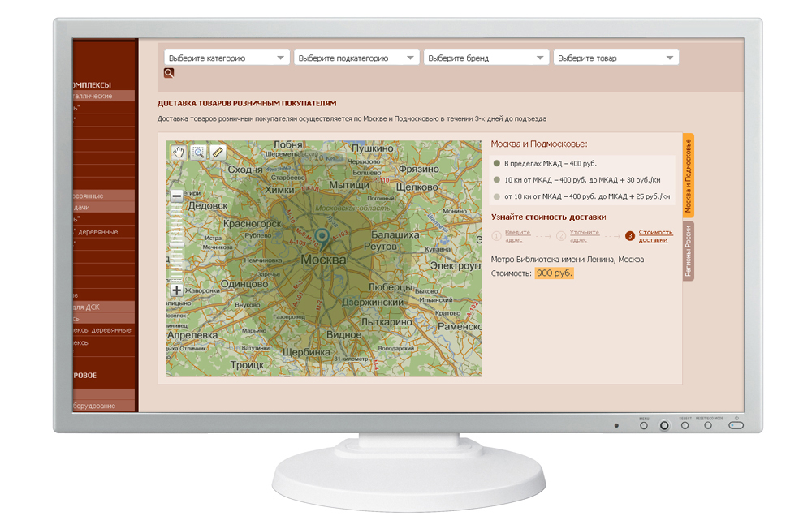Viewport: 812px width, 516px height.
Task: Click the 'Видное' label on the map
Action: pyautogui.click(x=343, y=334)
